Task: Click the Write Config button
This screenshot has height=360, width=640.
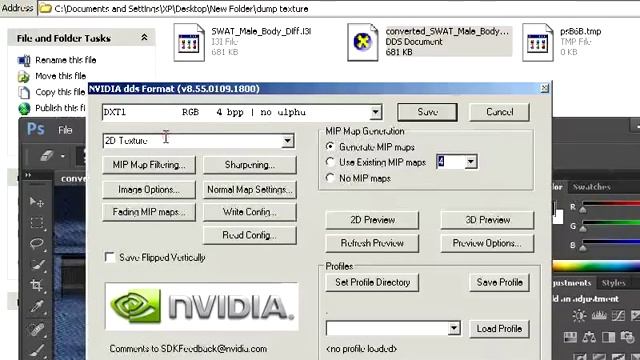Action: (x=249, y=212)
